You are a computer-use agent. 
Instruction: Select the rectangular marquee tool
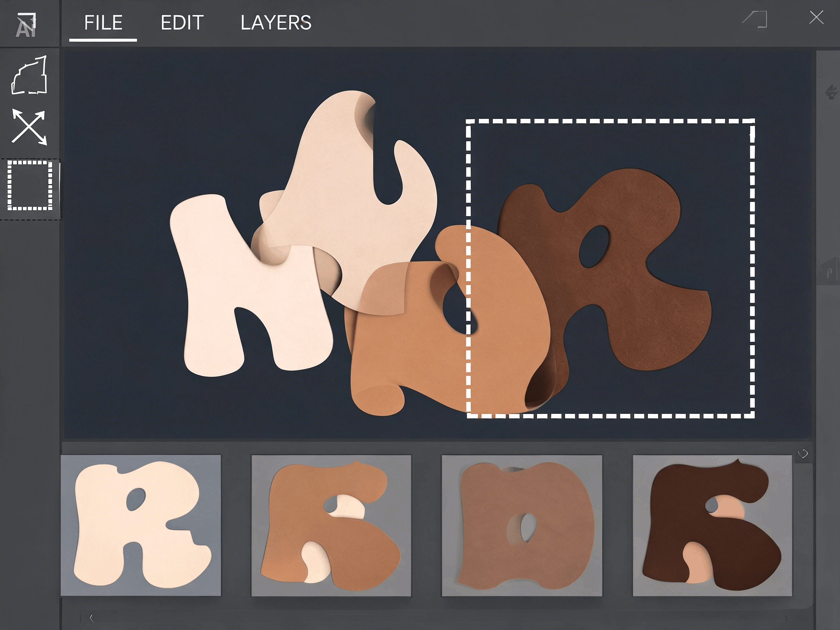(x=30, y=185)
